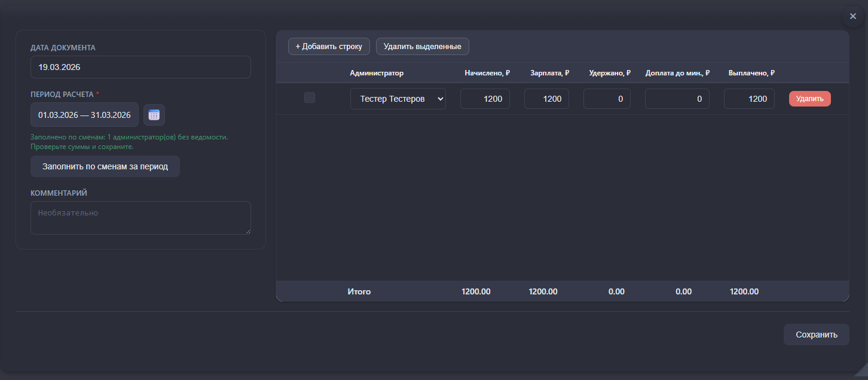Tick the checkbox in the Тестер Тестеров row
Image resolution: width=868 pixels, height=380 pixels.
(310, 98)
